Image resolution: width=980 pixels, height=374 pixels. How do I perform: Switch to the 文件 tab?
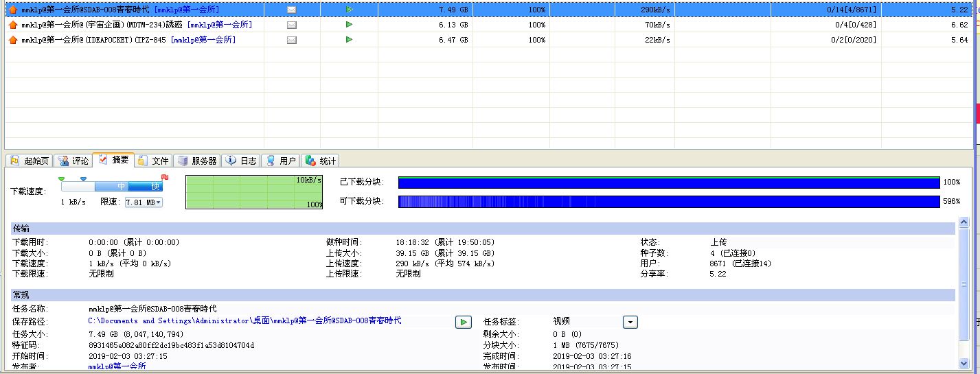pos(153,161)
